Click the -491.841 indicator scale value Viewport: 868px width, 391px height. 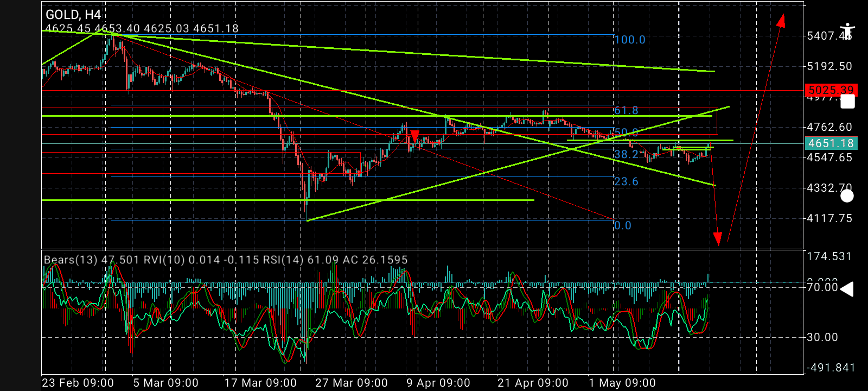831,368
